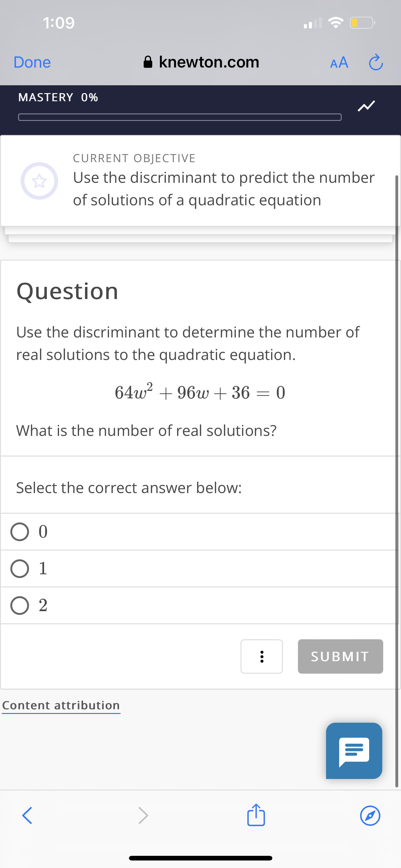Click the padlock icon next to knewton.com
The image size is (401, 868).
click(148, 62)
